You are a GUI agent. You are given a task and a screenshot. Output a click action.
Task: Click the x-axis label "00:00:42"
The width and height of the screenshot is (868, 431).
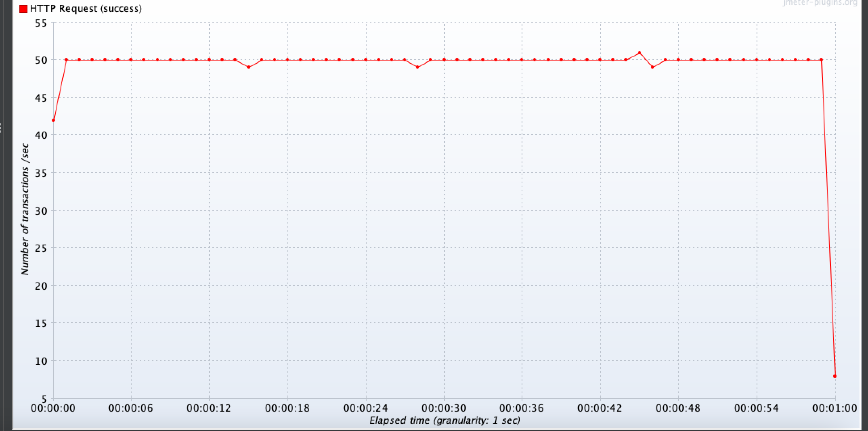[600, 408]
